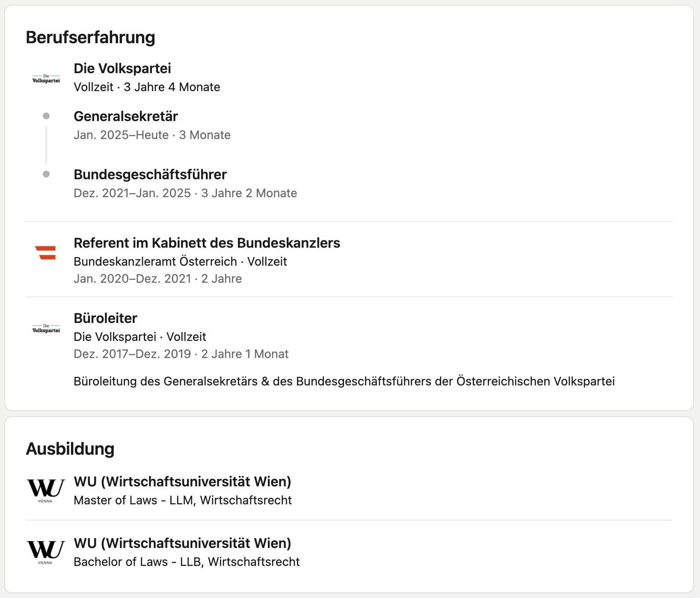
Task: Select the Generalsekretär position title
Action: point(126,116)
